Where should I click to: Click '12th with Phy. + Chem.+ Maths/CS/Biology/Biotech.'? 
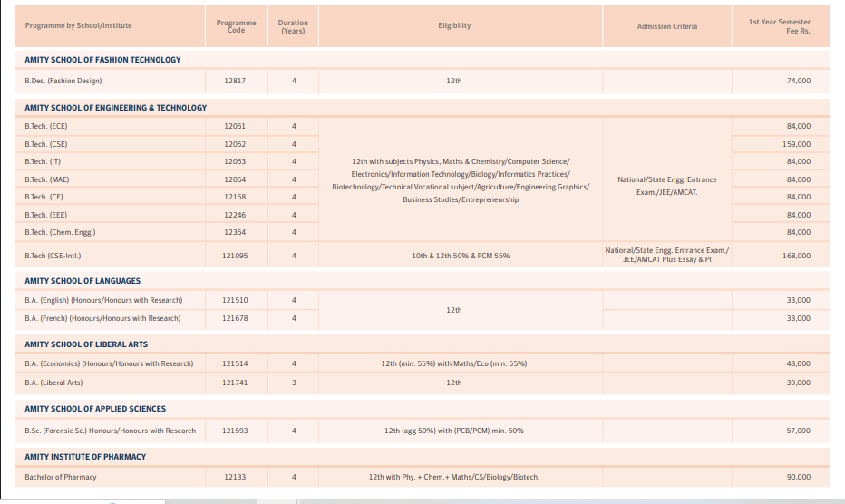[454, 477]
